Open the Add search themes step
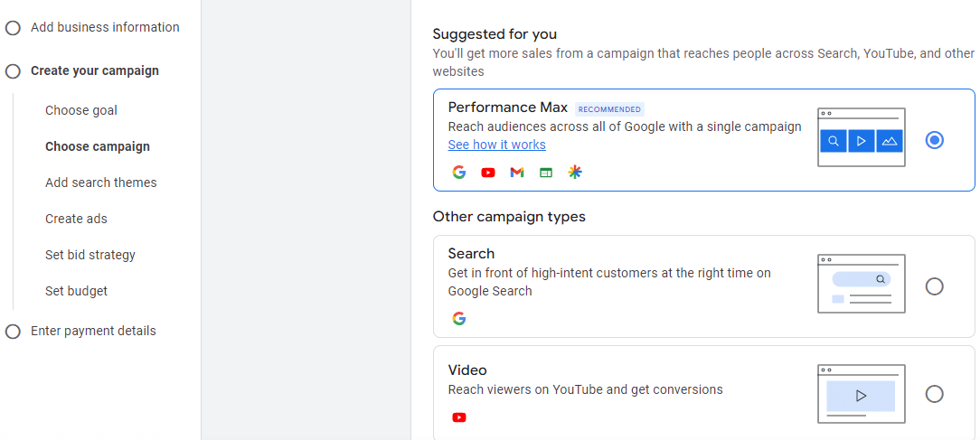The height and width of the screenshot is (440, 980). [101, 183]
